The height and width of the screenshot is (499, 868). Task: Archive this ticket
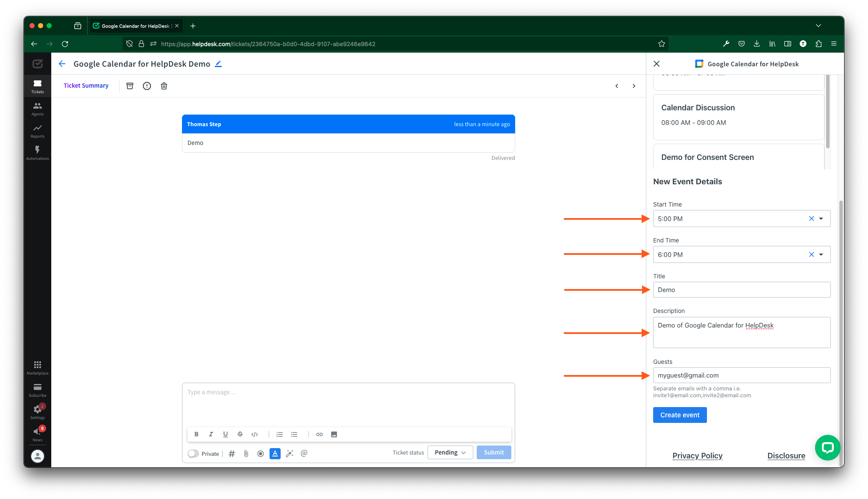(130, 86)
